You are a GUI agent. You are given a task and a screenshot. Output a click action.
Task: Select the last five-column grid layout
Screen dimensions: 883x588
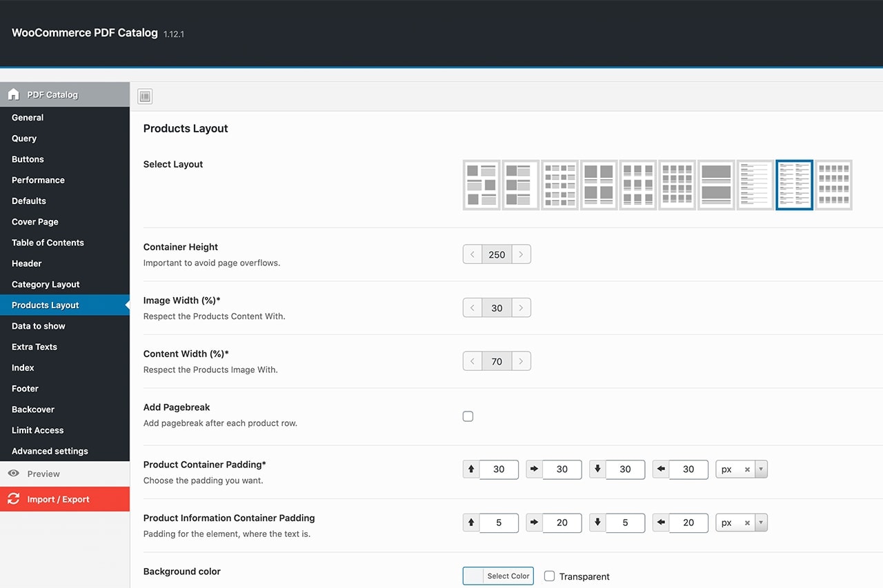pyautogui.click(x=834, y=184)
